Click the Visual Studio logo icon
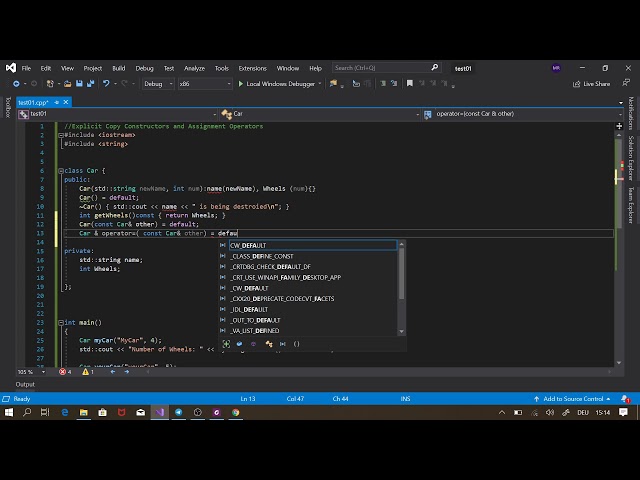Image resolution: width=640 pixels, height=480 pixels. (x=11, y=68)
